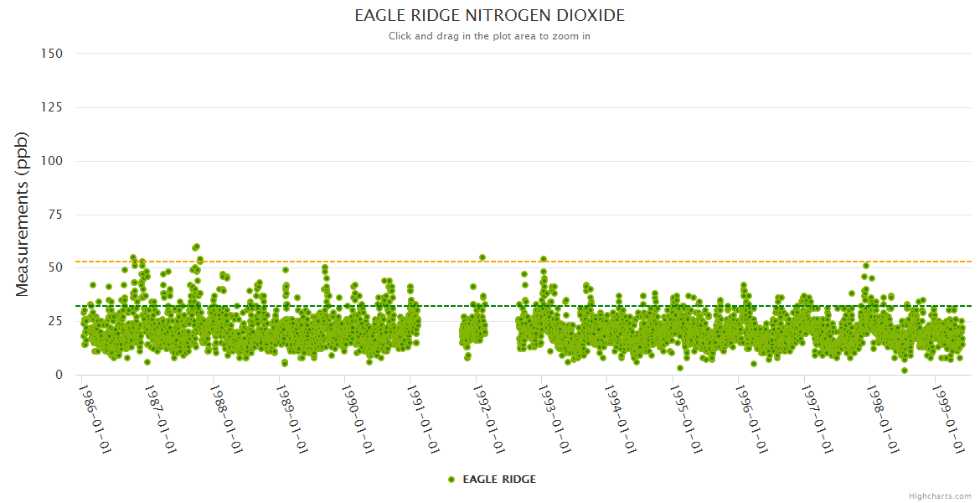Click the 1986-01-01 x-axis label
The width and height of the screenshot is (980, 503).
(x=95, y=416)
